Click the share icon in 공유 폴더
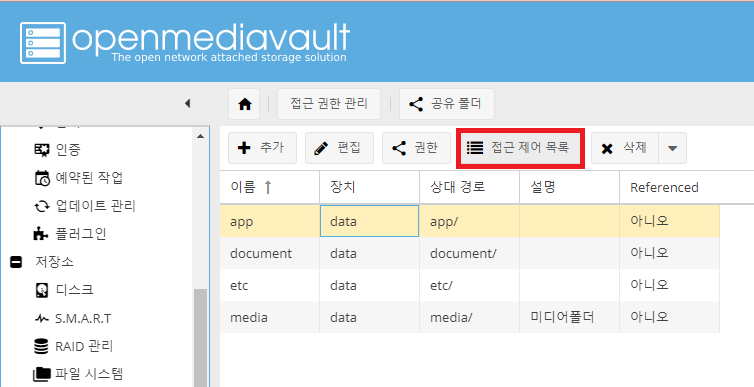 tap(416, 104)
